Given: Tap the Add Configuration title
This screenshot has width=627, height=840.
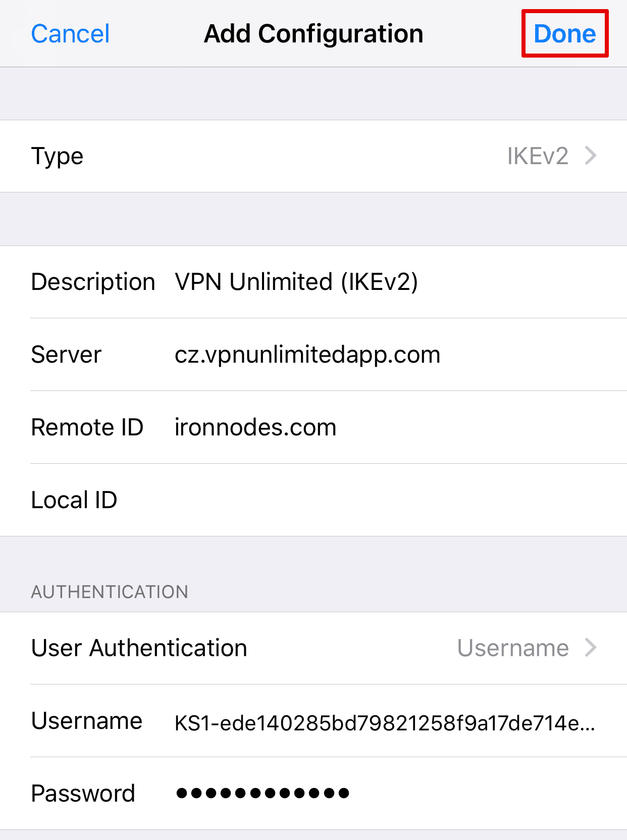Looking at the screenshot, I should pos(313,33).
